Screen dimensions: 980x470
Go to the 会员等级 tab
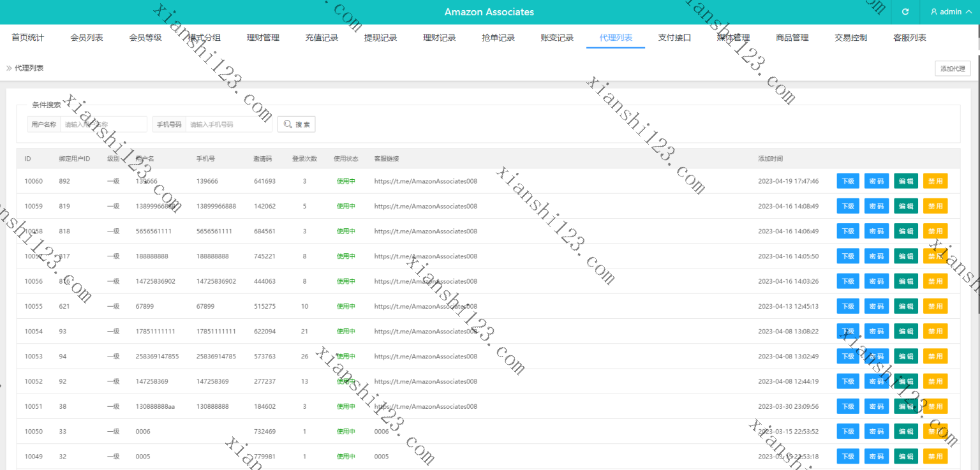tap(145, 38)
